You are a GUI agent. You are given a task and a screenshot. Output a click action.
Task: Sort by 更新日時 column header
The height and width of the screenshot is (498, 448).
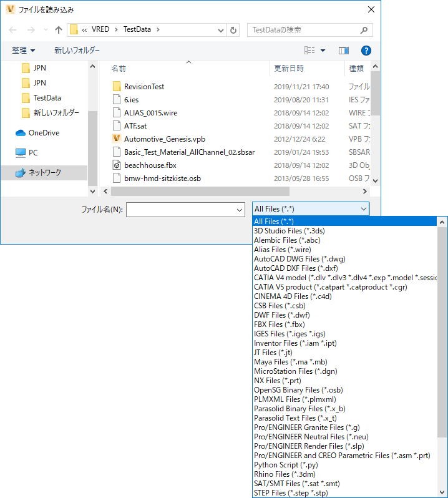pyautogui.click(x=289, y=68)
